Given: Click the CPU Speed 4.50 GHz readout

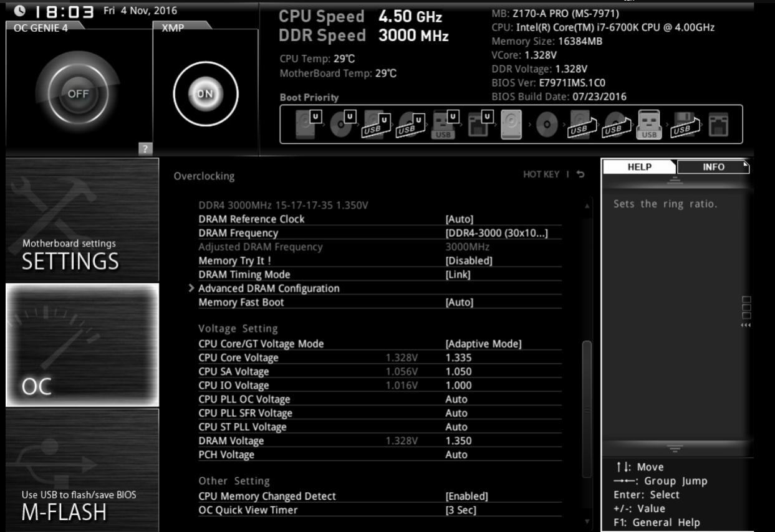Looking at the screenshot, I should point(360,17).
